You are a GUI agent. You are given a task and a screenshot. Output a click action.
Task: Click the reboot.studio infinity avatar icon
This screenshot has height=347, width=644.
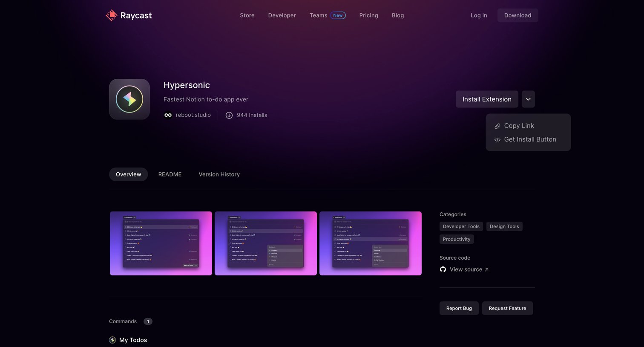168,115
